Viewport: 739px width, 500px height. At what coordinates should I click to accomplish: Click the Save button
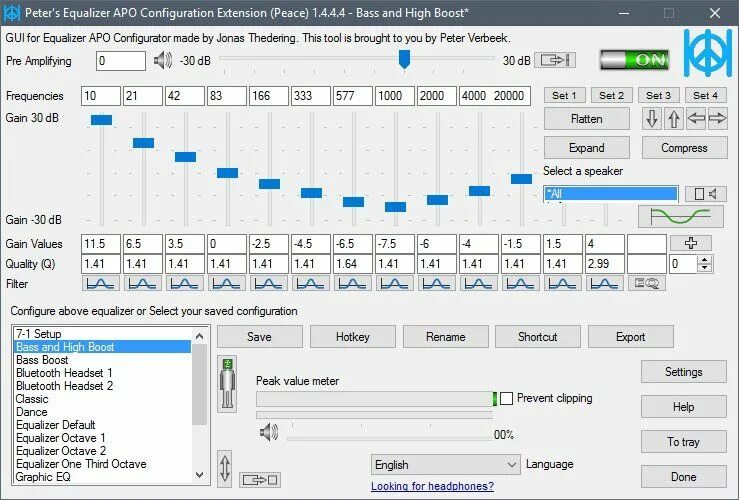(259, 336)
